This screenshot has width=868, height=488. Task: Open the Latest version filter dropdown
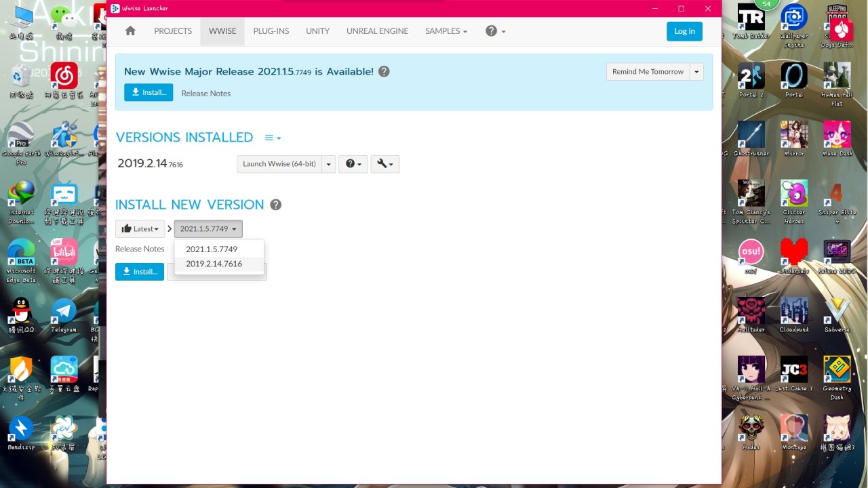[x=140, y=229]
